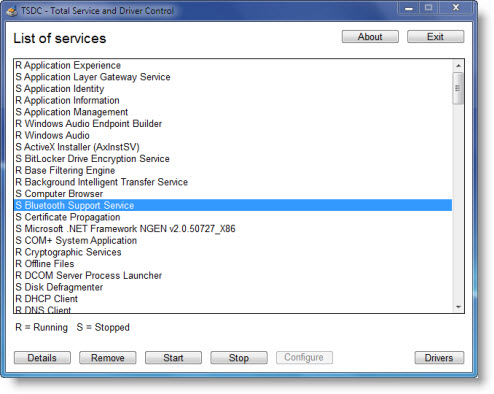Select Disk Defragmenter service
The width and height of the screenshot is (494, 394).
click(x=233, y=287)
